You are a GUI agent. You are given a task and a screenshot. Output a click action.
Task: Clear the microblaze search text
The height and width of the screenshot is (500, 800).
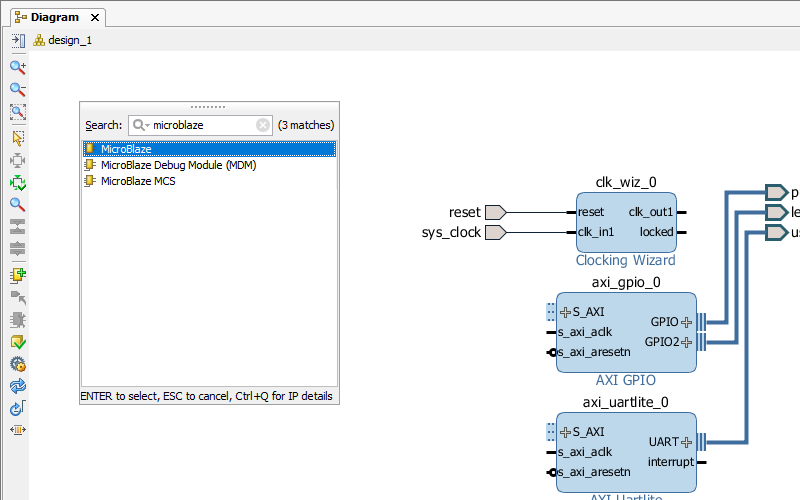coord(263,125)
